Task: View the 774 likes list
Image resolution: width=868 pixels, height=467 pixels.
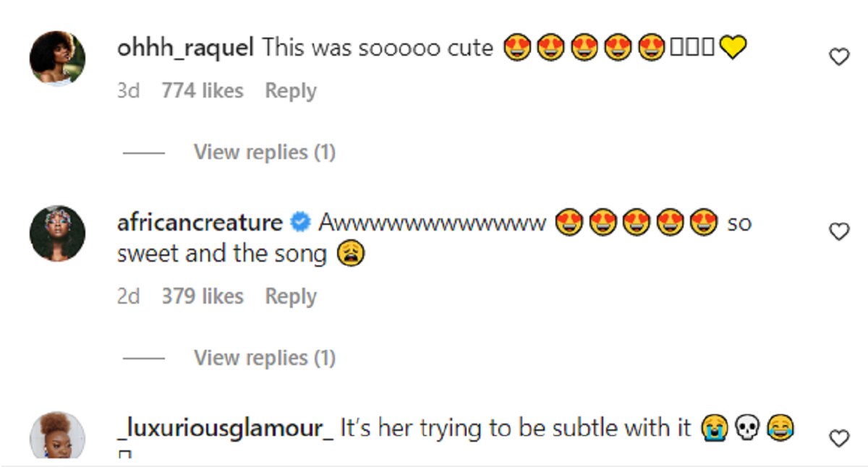Action: (x=203, y=91)
